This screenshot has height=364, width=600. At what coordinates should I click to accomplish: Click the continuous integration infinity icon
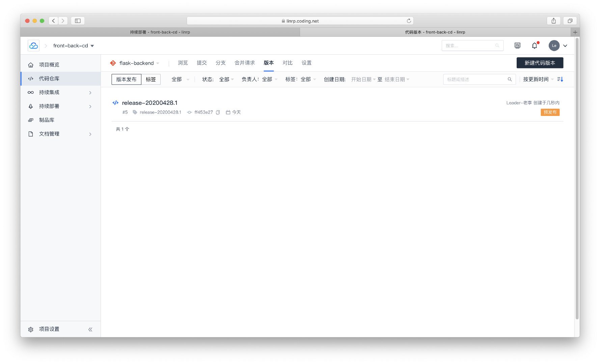(x=31, y=92)
